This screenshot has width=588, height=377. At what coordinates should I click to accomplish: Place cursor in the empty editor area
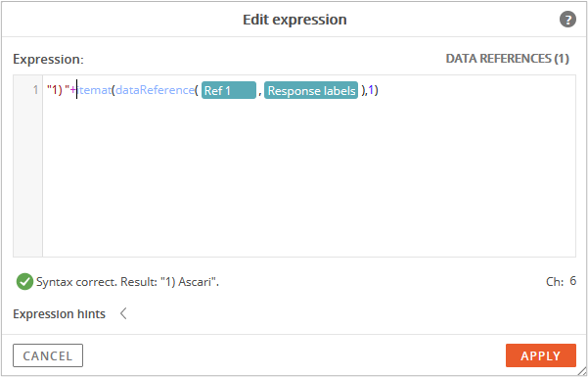pos(309,176)
